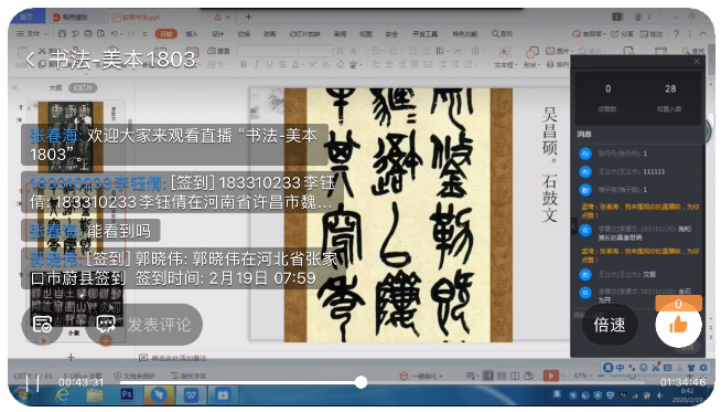722x412 pixels.
Task: Switch to the 稻壳模板 tab
Action: coord(71,17)
